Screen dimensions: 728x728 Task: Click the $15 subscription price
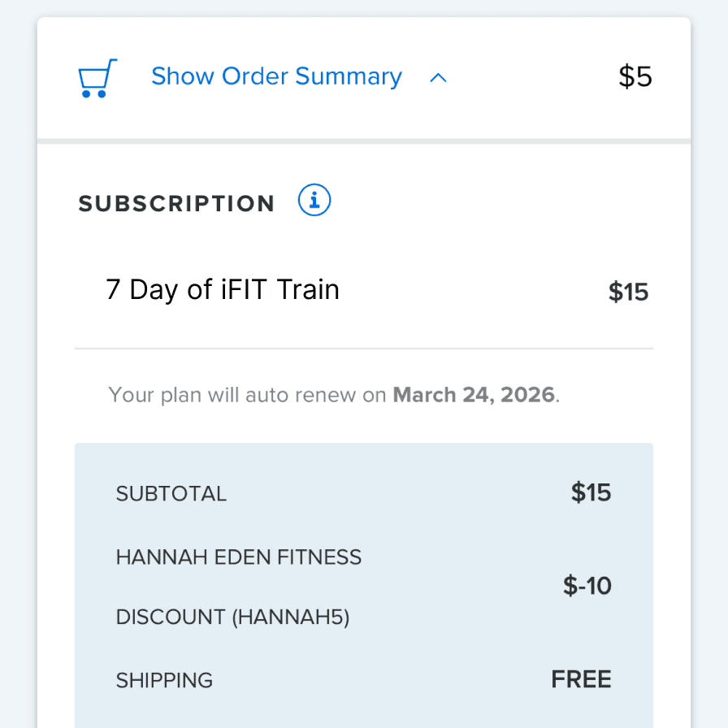(628, 292)
